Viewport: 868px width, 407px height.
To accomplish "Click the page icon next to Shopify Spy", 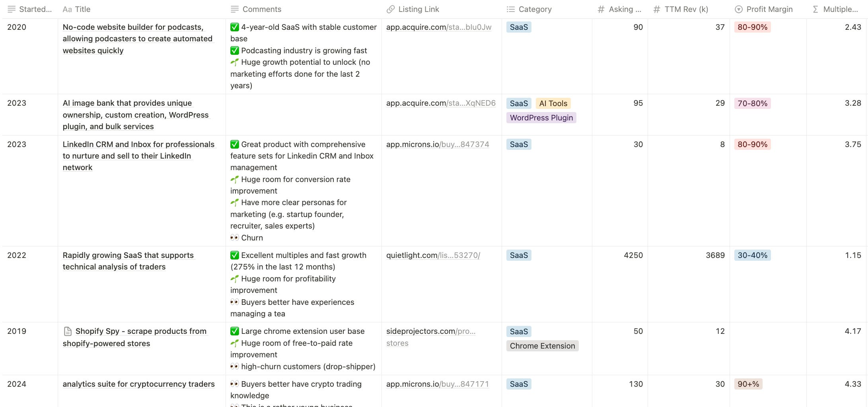I will (x=67, y=331).
